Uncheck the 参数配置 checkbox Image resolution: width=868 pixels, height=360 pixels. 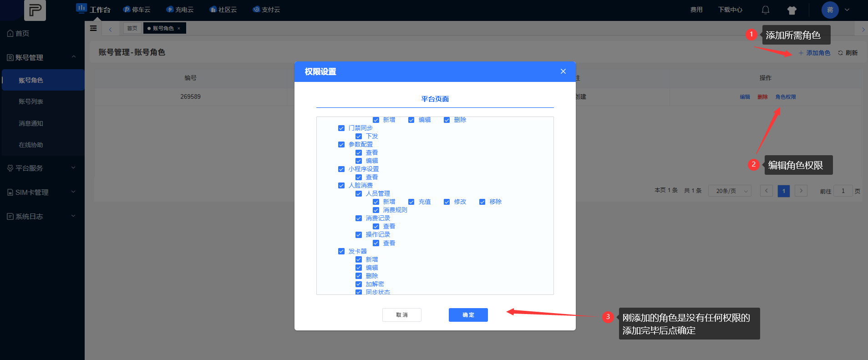(341, 145)
